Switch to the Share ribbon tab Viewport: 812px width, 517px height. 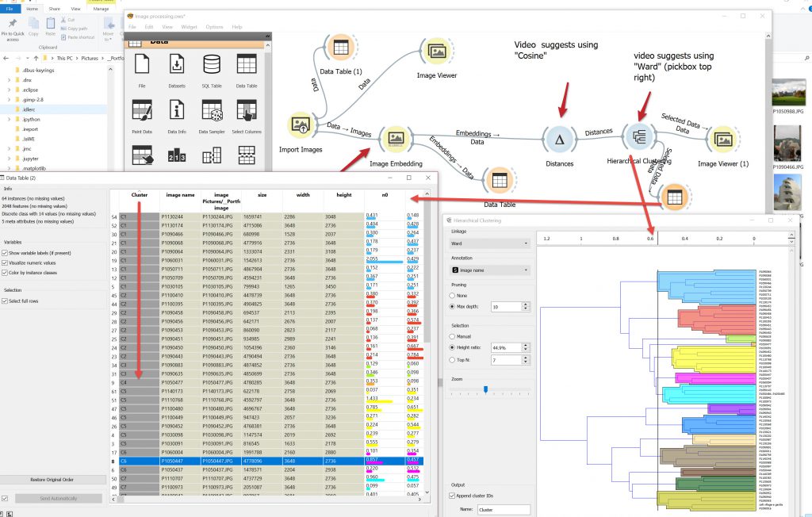click(54, 9)
